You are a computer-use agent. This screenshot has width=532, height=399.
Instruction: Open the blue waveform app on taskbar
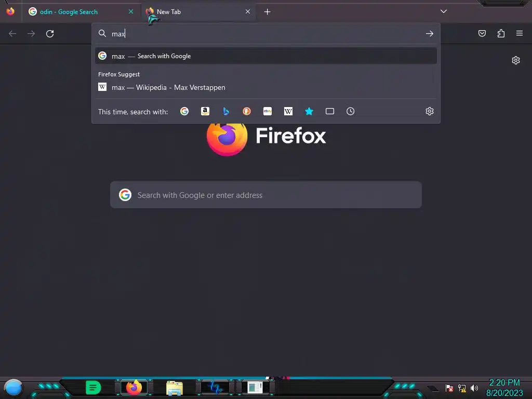point(215,388)
